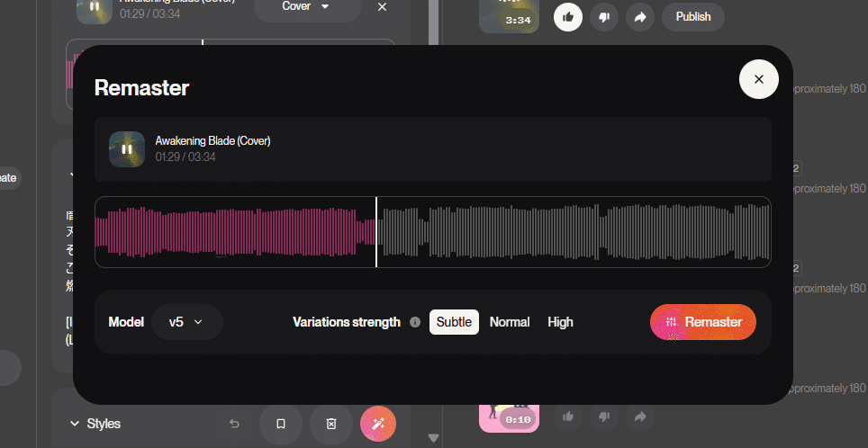Clear styles with delete icon
Image resolution: width=868 pixels, height=448 pixels.
[x=331, y=424]
